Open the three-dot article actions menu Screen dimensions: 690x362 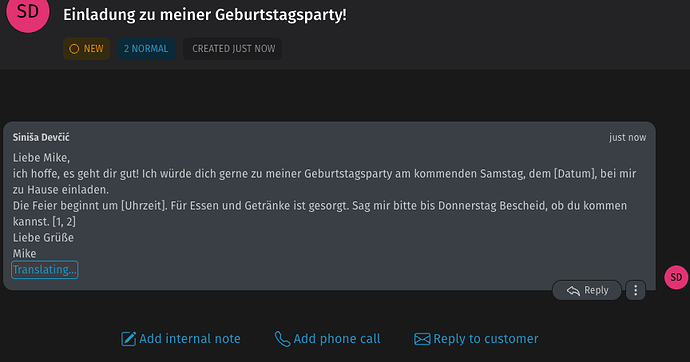(635, 290)
